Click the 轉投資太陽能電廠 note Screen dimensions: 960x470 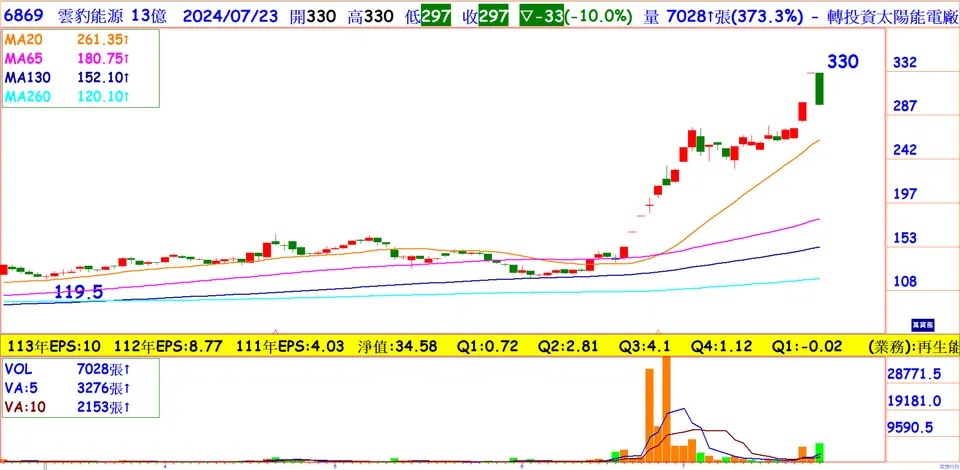click(892, 15)
